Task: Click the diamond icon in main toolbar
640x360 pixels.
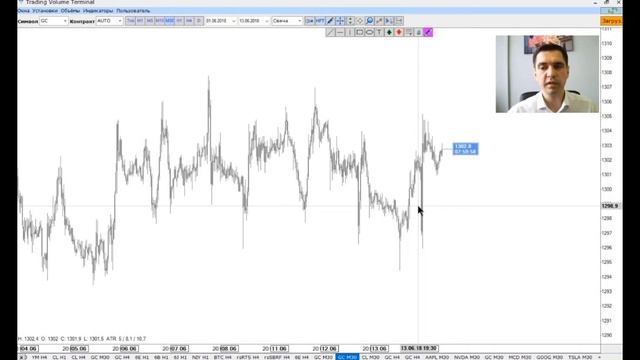Action: pos(360,20)
